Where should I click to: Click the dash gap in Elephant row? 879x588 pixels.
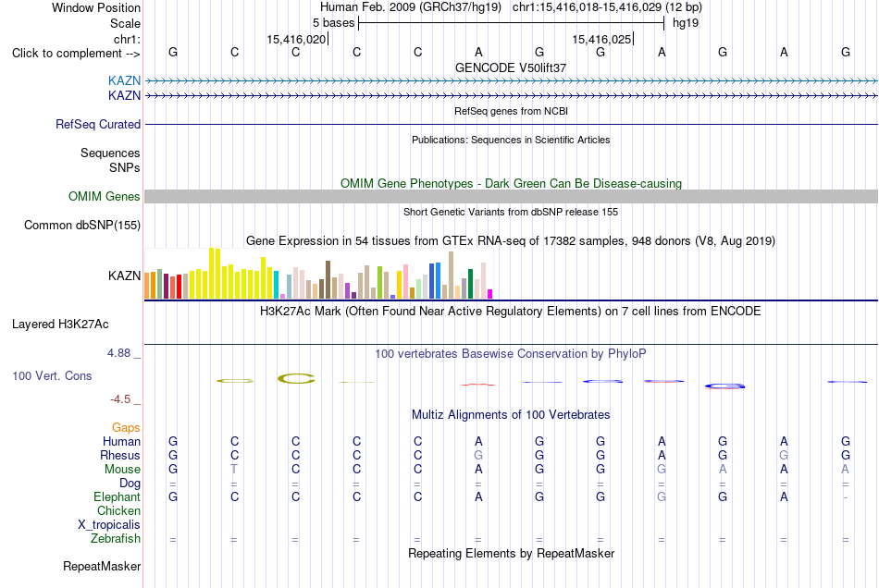pyautogui.click(x=846, y=497)
